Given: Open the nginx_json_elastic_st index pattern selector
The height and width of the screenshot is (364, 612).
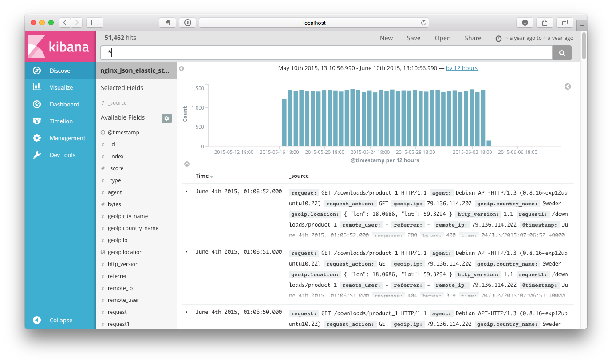Looking at the screenshot, I should click(136, 70).
